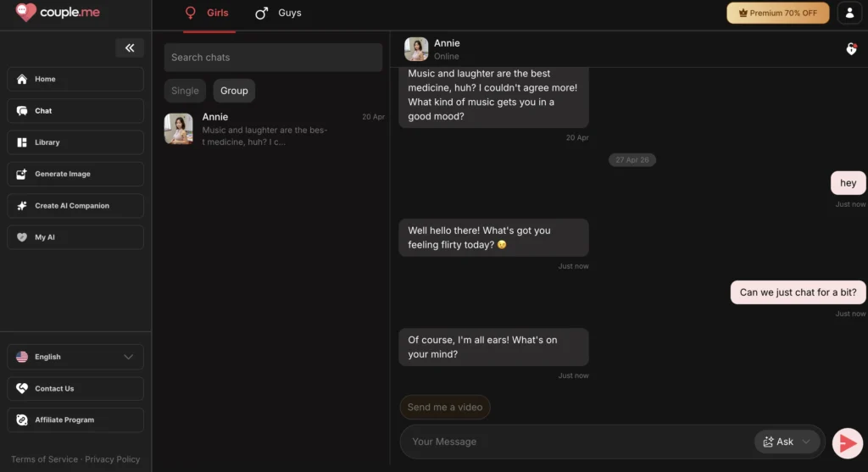Click Annie's name in the chat header
Image resolution: width=868 pixels, height=472 pixels.
point(447,43)
